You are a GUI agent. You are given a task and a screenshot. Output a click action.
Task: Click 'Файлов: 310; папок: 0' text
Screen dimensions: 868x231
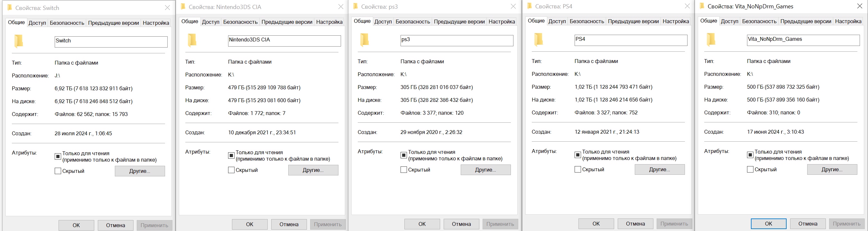[774, 112]
